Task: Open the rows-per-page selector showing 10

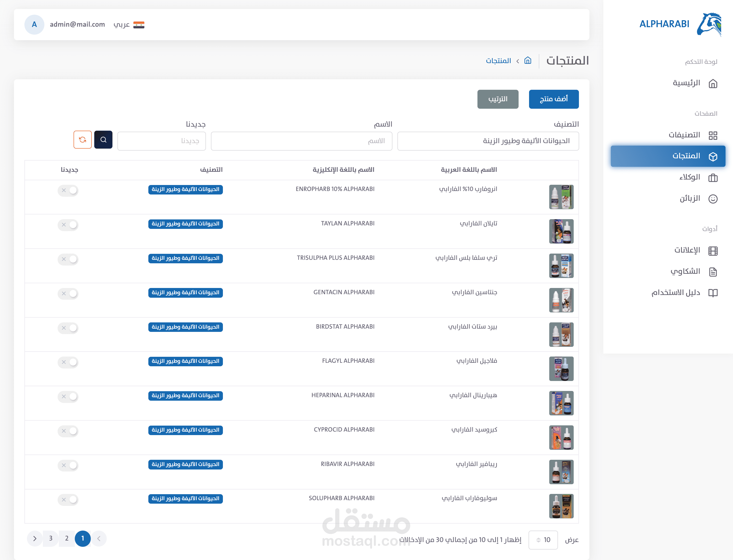Action: 543,540
